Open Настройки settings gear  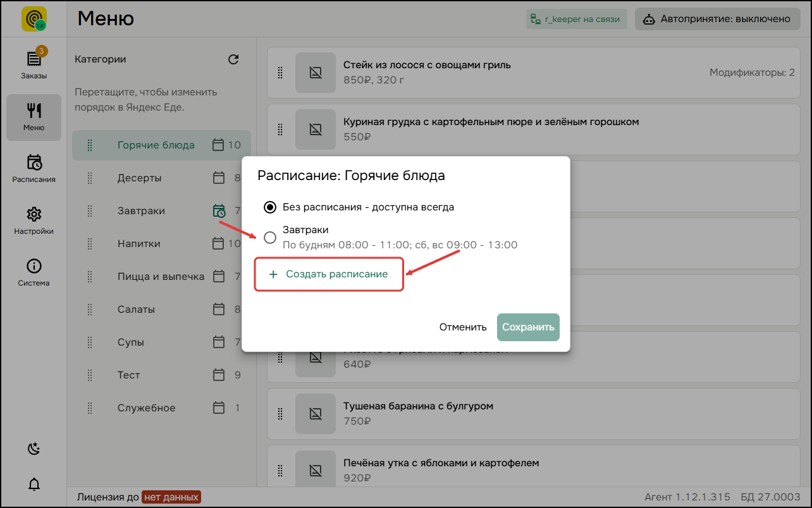click(x=34, y=221)
